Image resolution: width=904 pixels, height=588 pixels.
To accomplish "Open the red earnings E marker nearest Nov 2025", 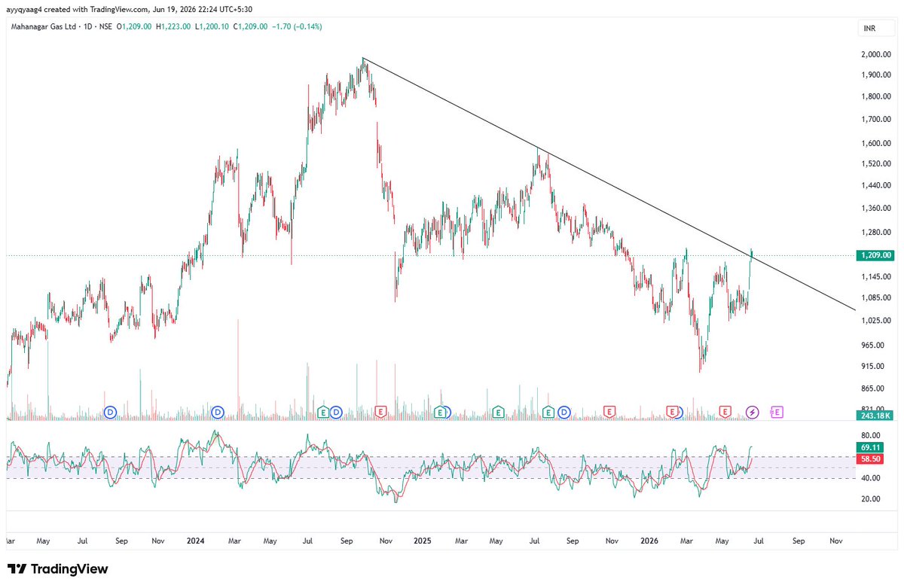I will coord(609,412).
